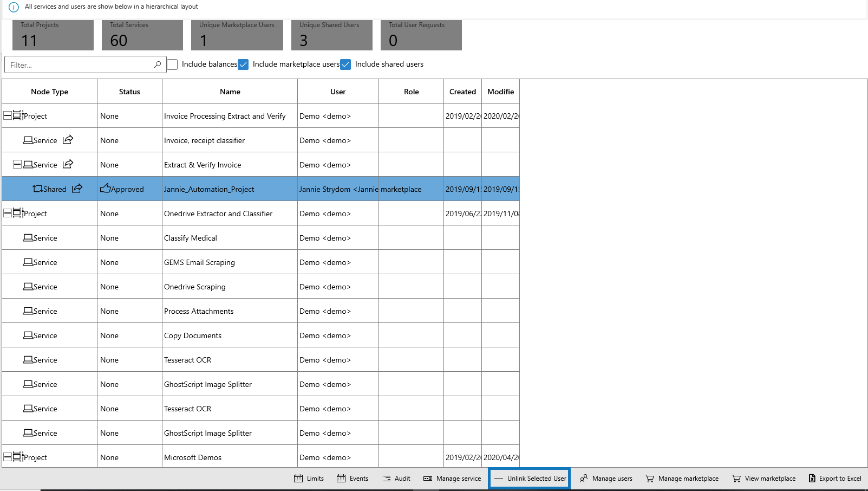Click service icon for Process Attachments
This screenshot has width=868, height=491.
click(28, 311)
